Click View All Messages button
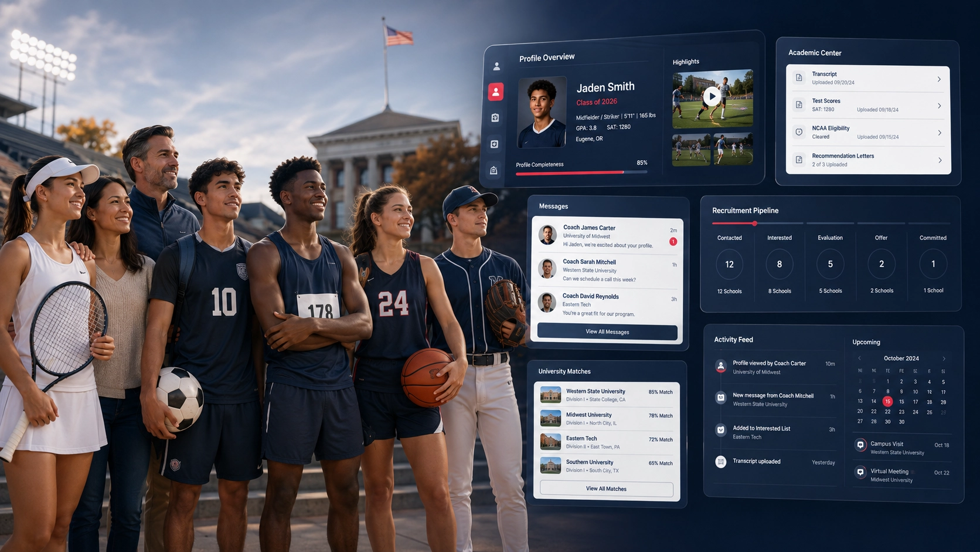The image size is (980, 552). point(607,332)
